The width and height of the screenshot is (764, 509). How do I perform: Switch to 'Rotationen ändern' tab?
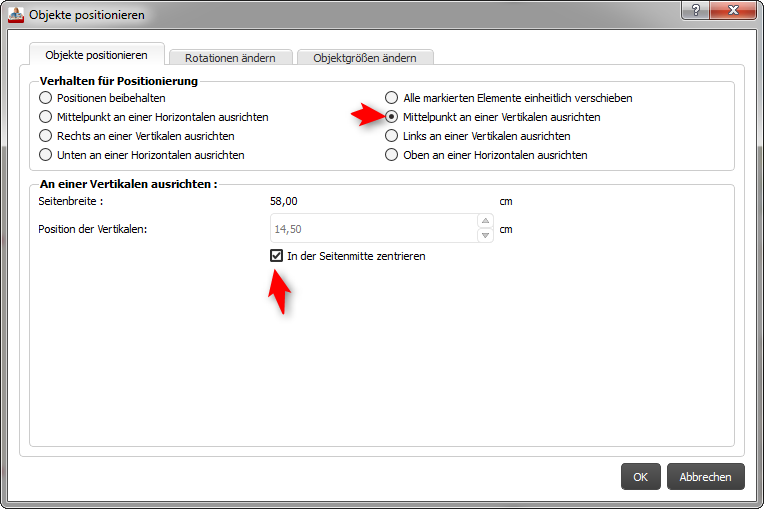(x=230, y=58)
